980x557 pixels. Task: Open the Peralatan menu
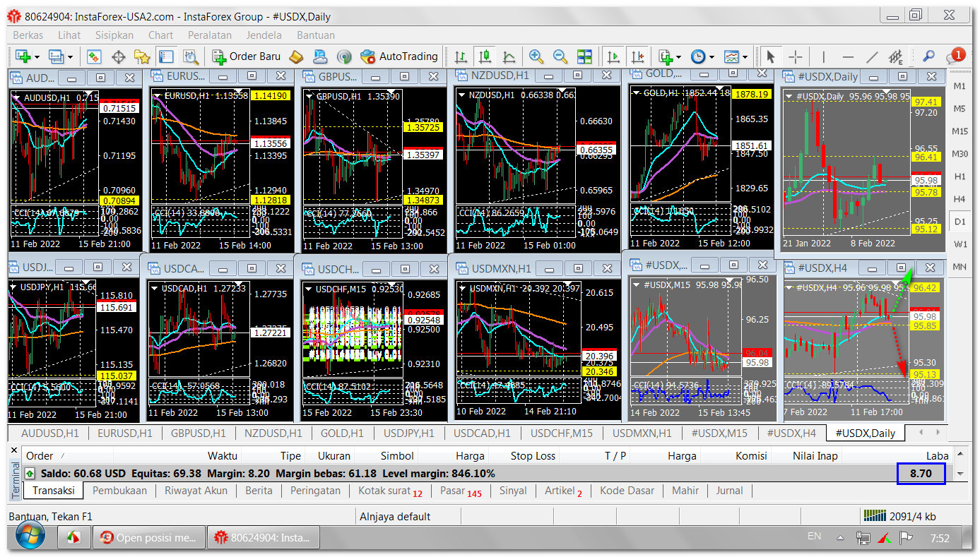[x=210, y=35]
